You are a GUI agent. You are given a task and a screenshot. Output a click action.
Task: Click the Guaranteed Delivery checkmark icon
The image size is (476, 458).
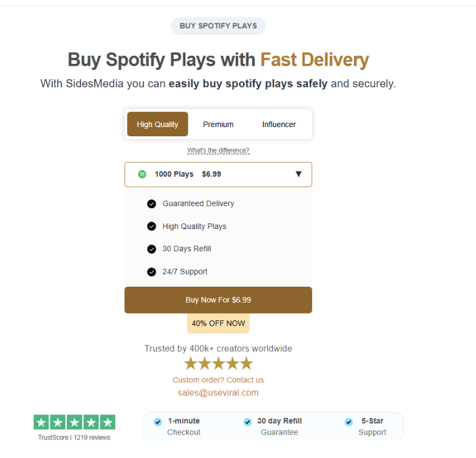(152, 204)
